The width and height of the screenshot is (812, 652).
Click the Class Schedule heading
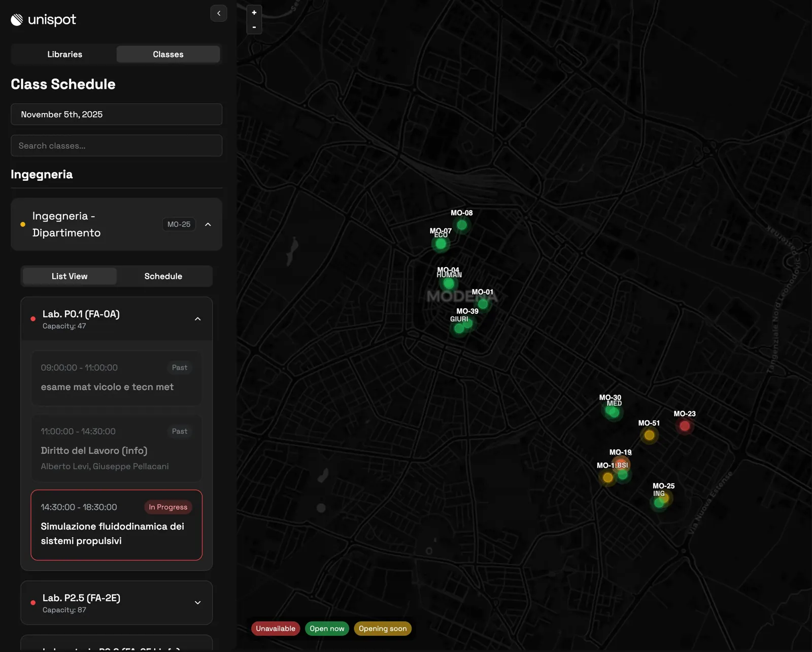click(x=63, y=84)
